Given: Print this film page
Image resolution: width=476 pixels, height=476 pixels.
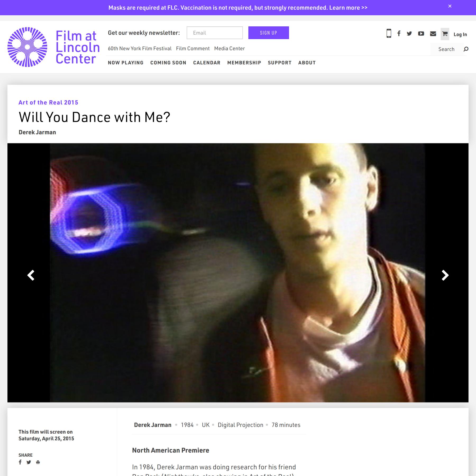Looking at the screenshot, I should (38, 462).
